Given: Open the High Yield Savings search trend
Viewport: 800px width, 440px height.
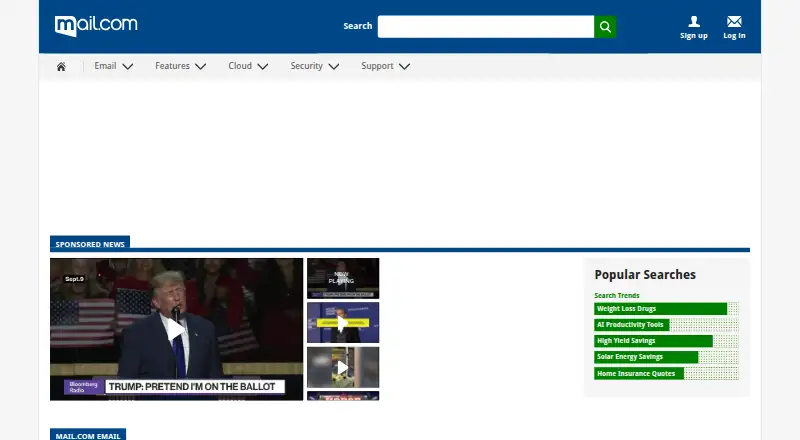Looking at the screenshot, I should tap(666, 341).
